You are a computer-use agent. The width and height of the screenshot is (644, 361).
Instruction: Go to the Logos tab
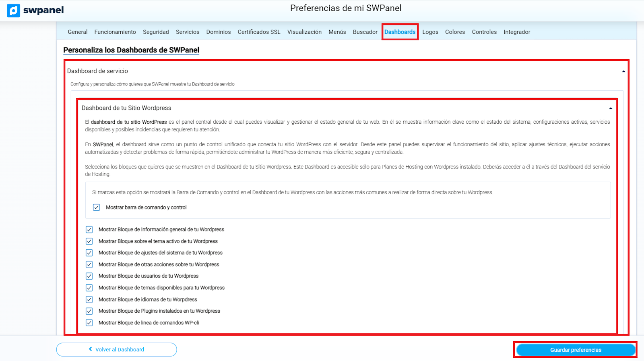coord(430,32)
